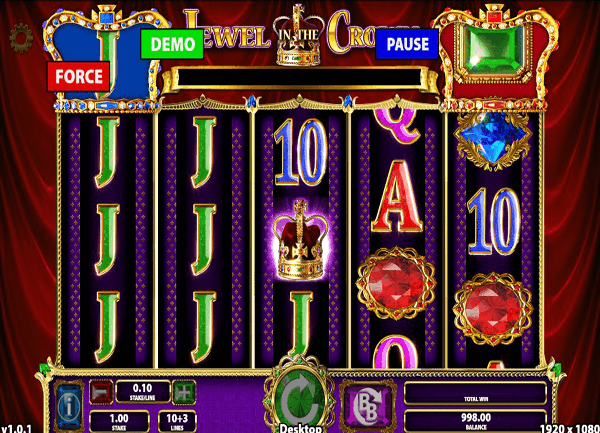Screen dimensions: 600x433
Task: Increase stake with the plus button
Action: [x=184, y=392]
